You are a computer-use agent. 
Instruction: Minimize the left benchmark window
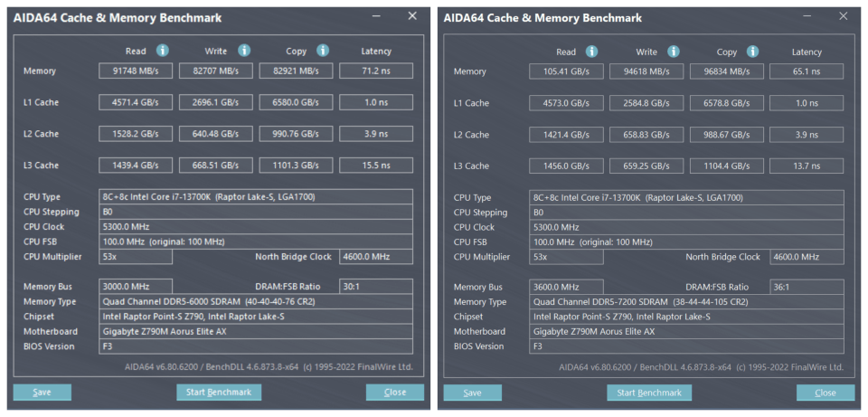coord(376,16)
